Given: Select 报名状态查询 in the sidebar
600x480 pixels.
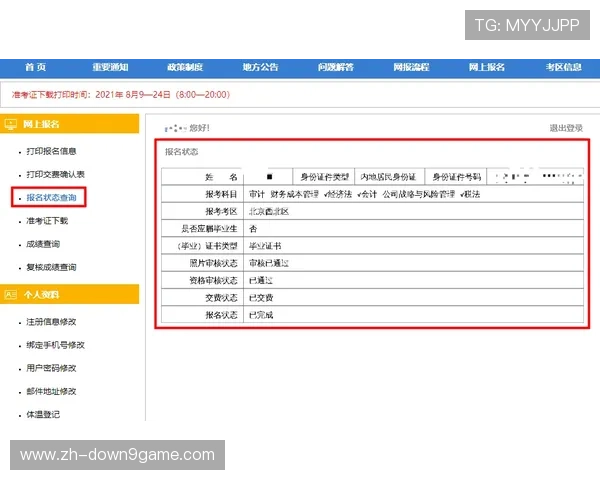Looking at the screenshot, I should coord(51,198).
